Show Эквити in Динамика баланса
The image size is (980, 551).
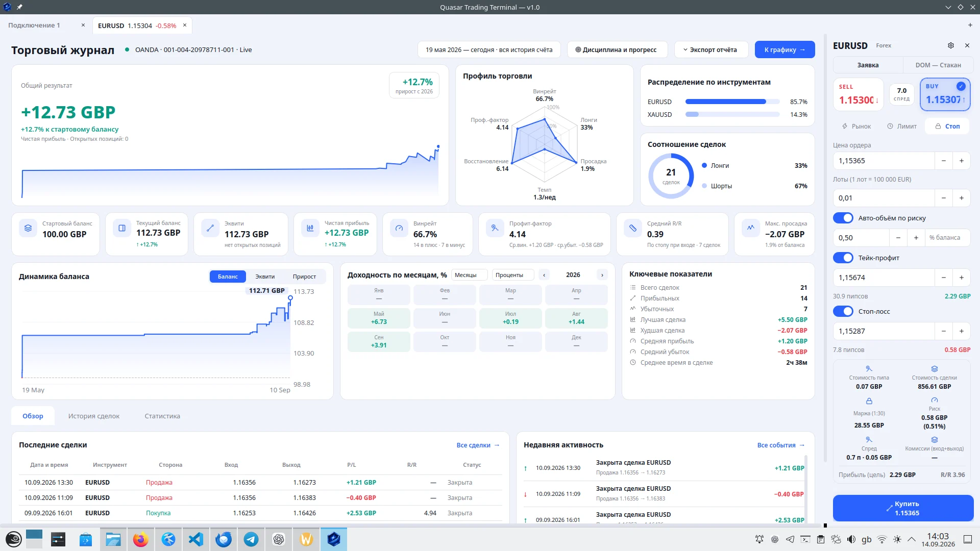pos(265,277)
